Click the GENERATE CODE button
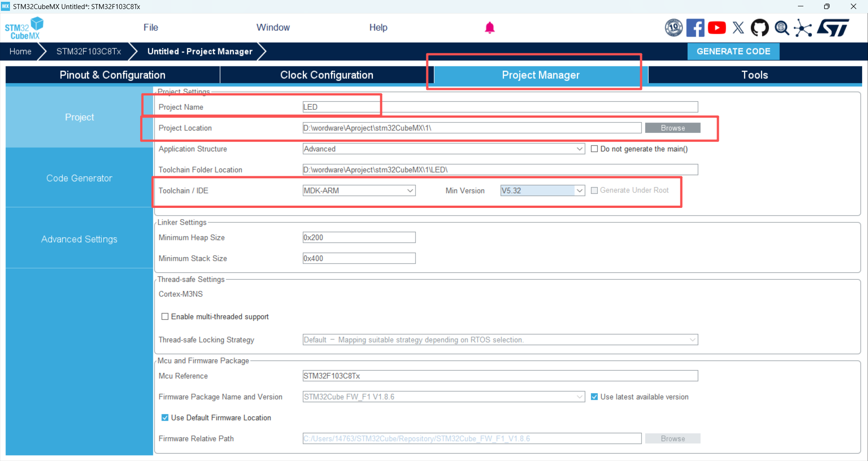This screenshot has height=461, width=868. pos(733,52)
